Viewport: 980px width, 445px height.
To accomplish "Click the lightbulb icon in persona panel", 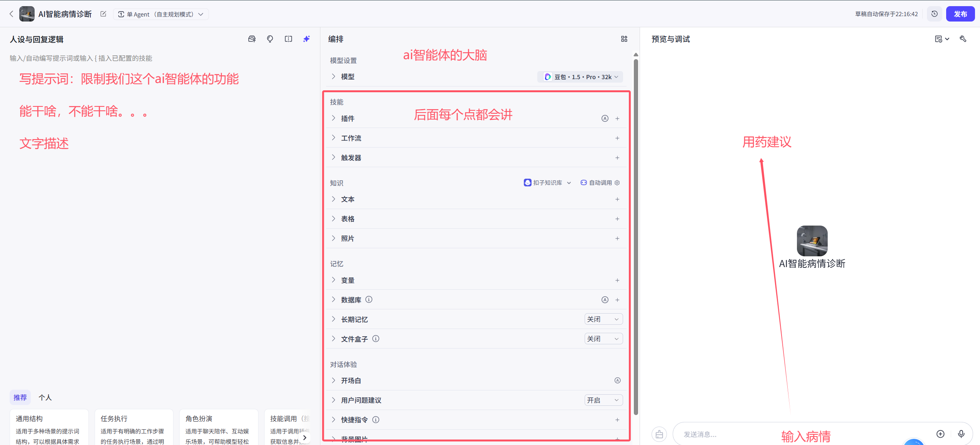I will point(270,39).
